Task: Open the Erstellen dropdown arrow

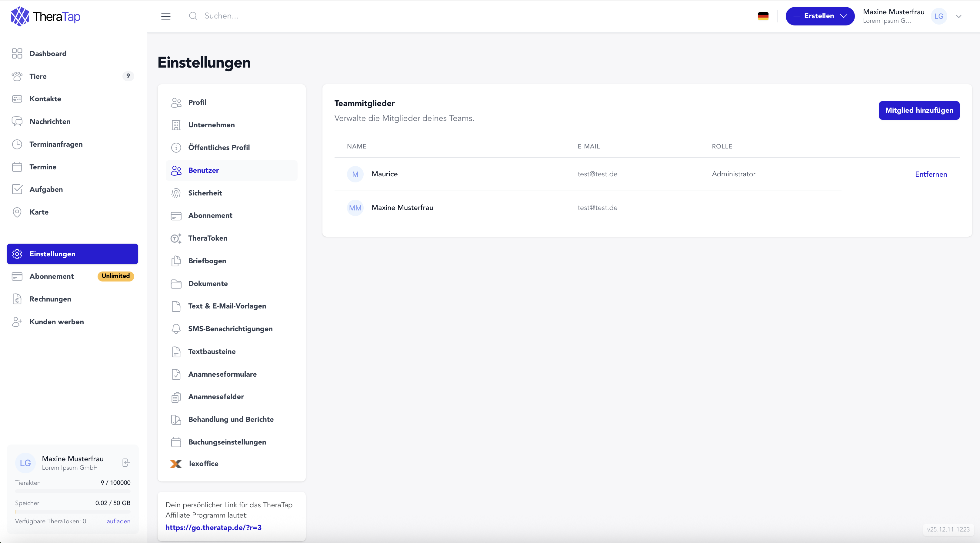Action: (844, 16)
